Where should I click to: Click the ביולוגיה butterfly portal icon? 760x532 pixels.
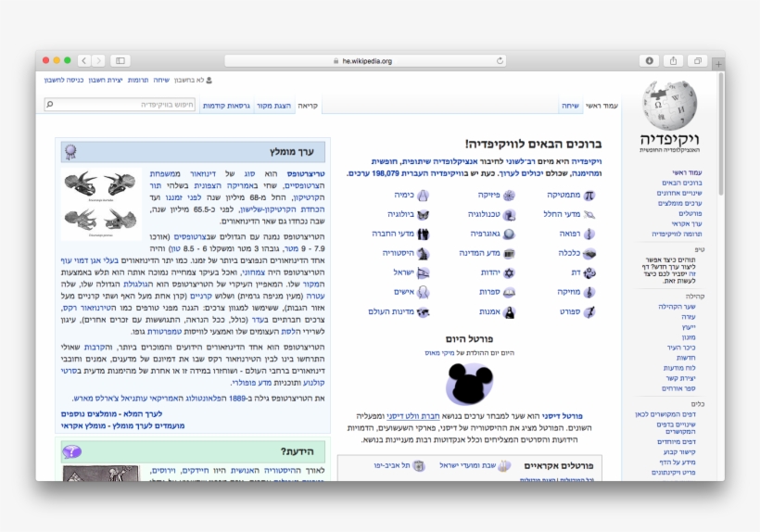(424, 215)
